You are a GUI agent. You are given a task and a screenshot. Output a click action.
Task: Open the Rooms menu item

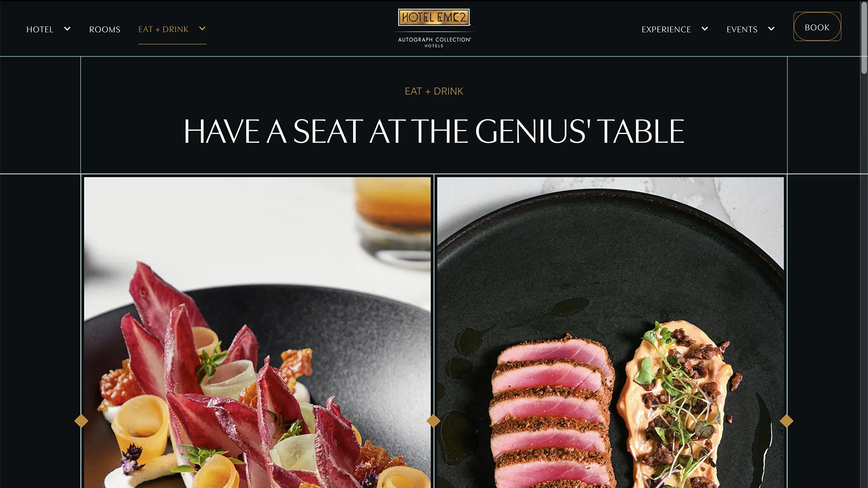[105, 29]
